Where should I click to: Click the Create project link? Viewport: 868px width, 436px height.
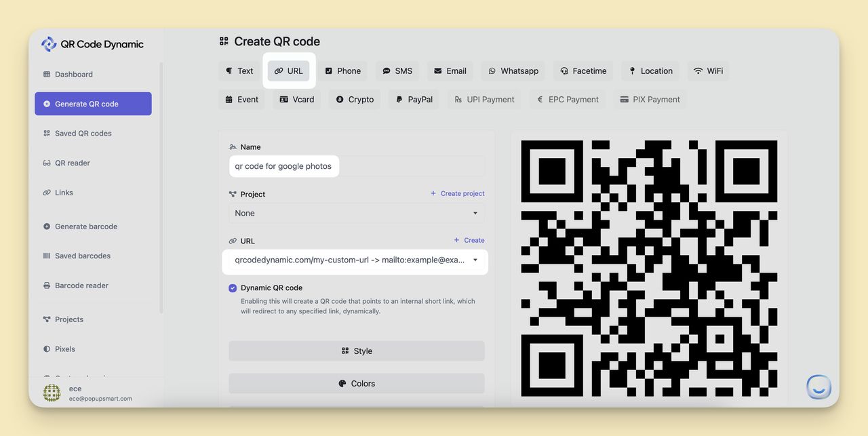point(458,193)
